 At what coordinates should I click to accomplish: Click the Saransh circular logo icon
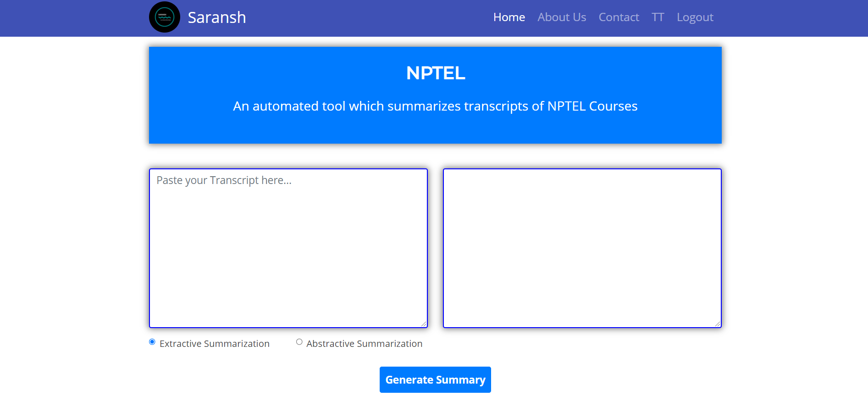(x=165, y=17)
